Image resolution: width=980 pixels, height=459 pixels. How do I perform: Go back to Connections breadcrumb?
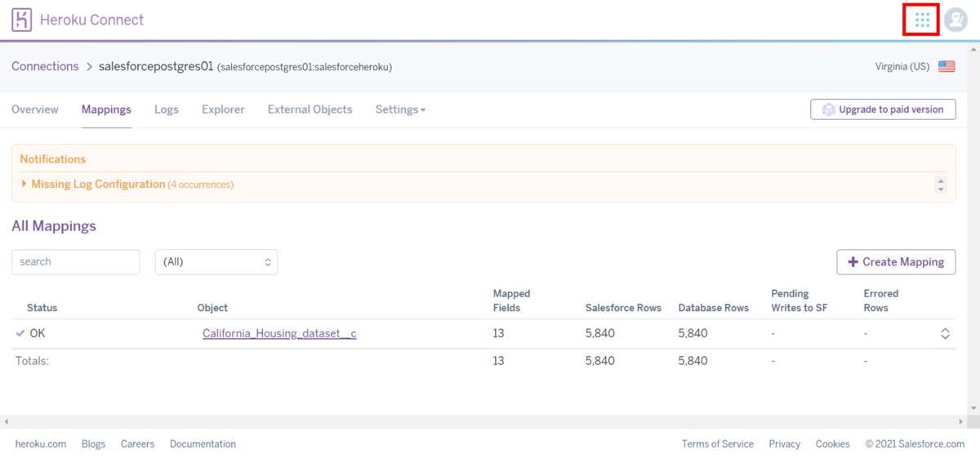(x=45, y=66)
